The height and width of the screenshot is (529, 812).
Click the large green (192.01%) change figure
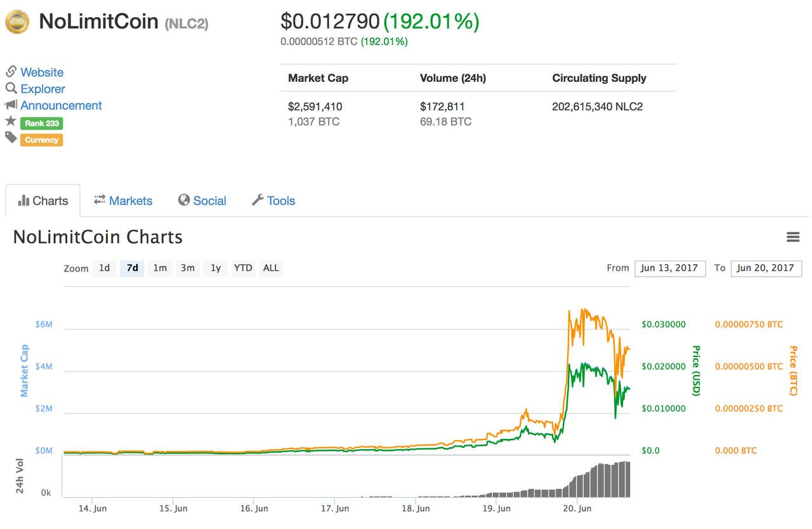coord(431,22)
